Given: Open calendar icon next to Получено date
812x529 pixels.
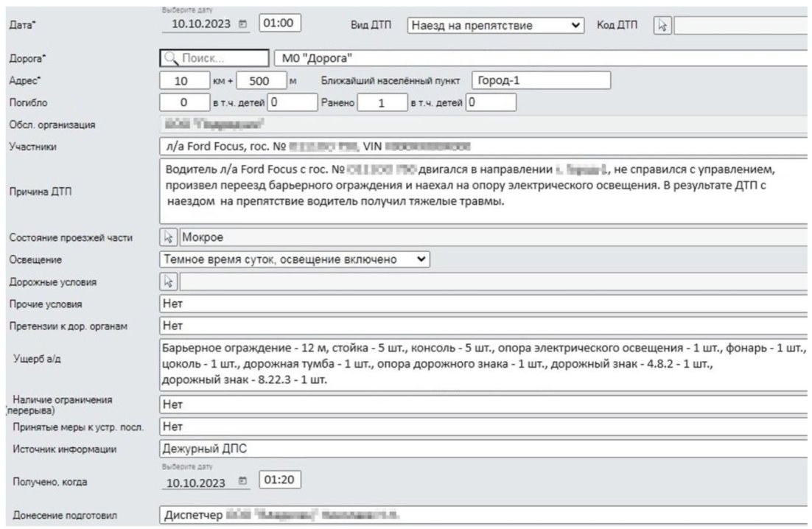Looking at the screenshot, I should coord(242,481).
